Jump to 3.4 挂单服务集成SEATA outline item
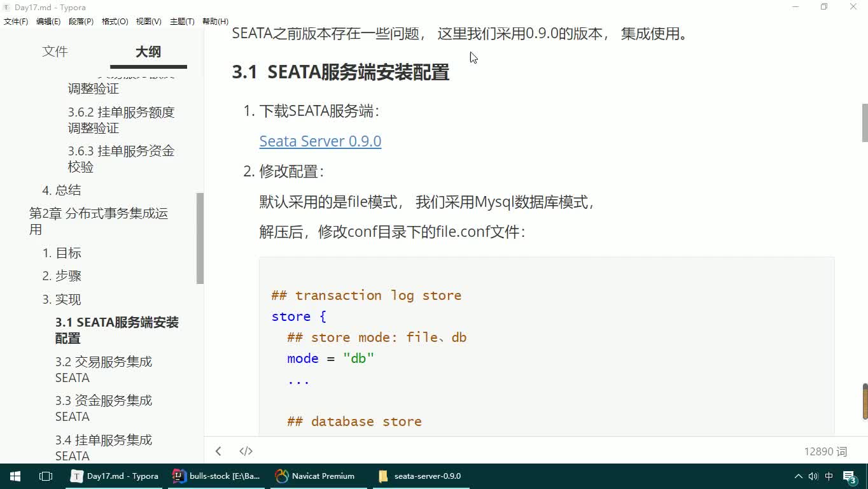 (104, 448)
